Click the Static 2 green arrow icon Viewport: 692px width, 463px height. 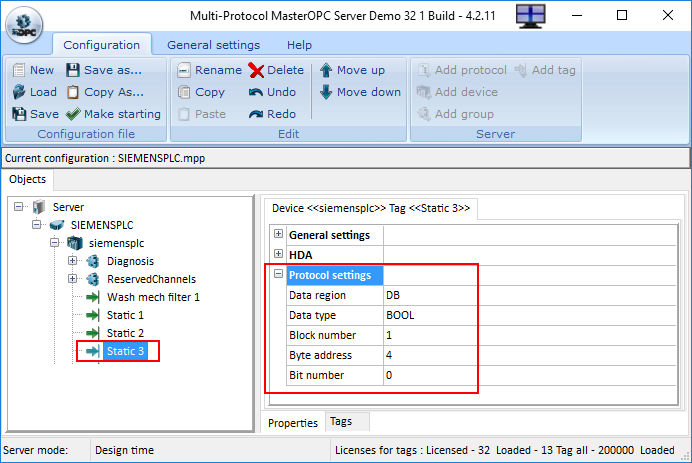point(93,333)
